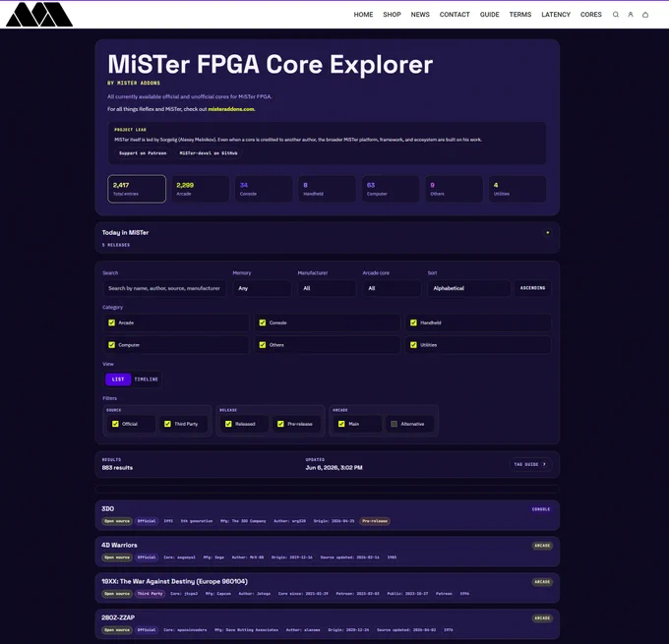The width and height of the screenshot is (669, 644).
Task: Open the Memory dropdown showing Any
Action: click(262, 288)
